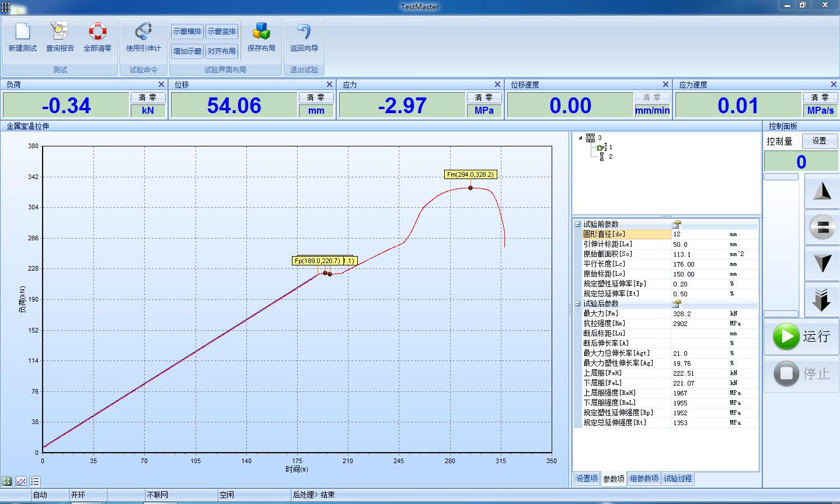Toggle the green grid icon below graph
The height and width of the screenshot is (504, 840).
click(x=7, y=481)
